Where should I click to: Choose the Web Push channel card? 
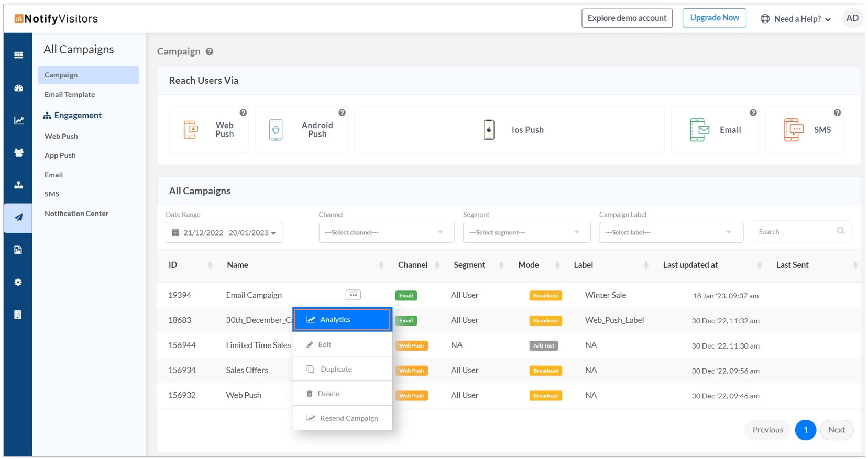[209, 130]
